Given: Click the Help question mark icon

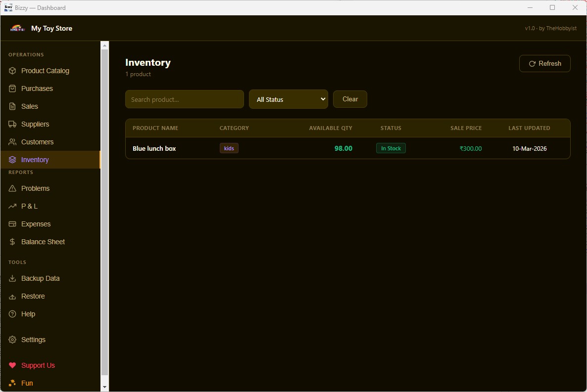Looking at the screenshot, I should [12, 314].
